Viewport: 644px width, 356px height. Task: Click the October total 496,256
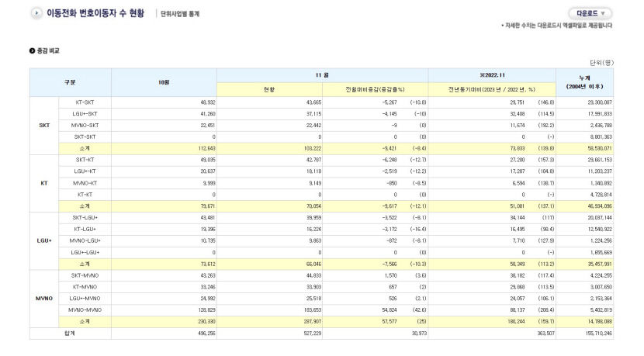(x=206, y=334)
